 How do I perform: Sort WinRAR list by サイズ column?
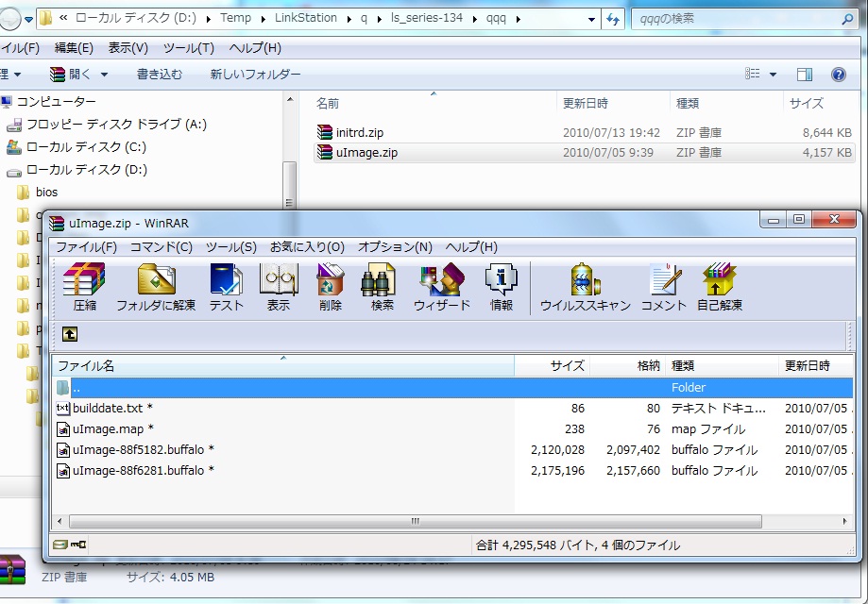[552, 365]
